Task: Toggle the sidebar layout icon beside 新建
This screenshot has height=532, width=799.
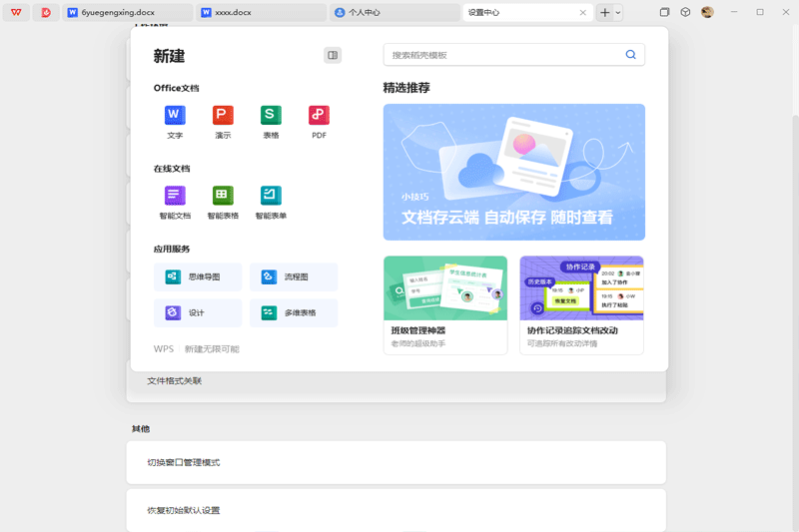Action: [x=333, y=56]
